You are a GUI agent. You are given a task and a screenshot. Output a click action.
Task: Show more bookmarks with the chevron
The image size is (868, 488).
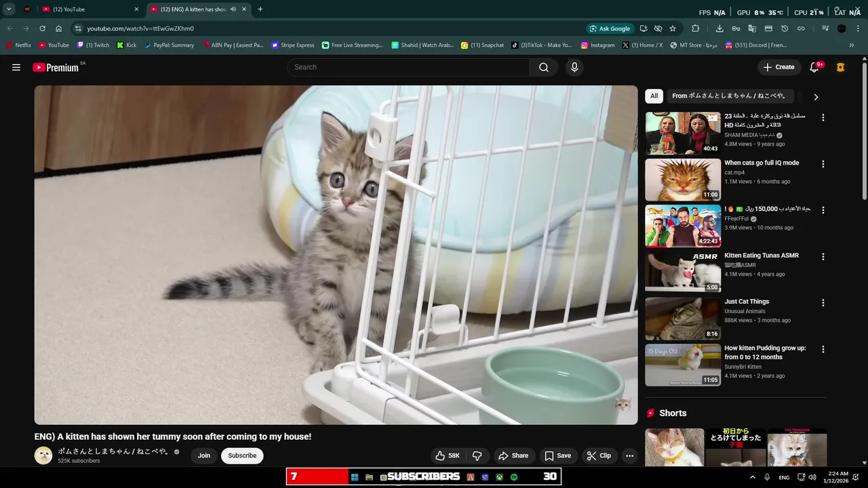[852, 45]
